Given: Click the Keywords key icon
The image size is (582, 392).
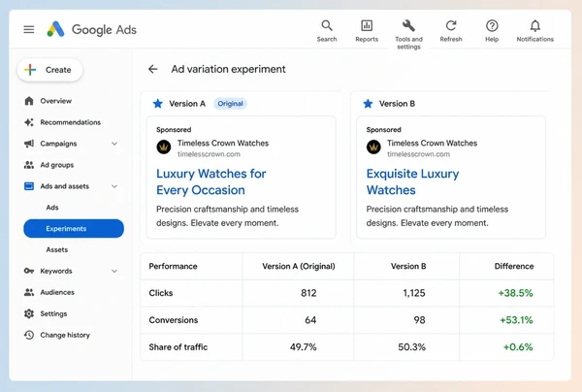Looking at the screenshot, I should [29, 271].
